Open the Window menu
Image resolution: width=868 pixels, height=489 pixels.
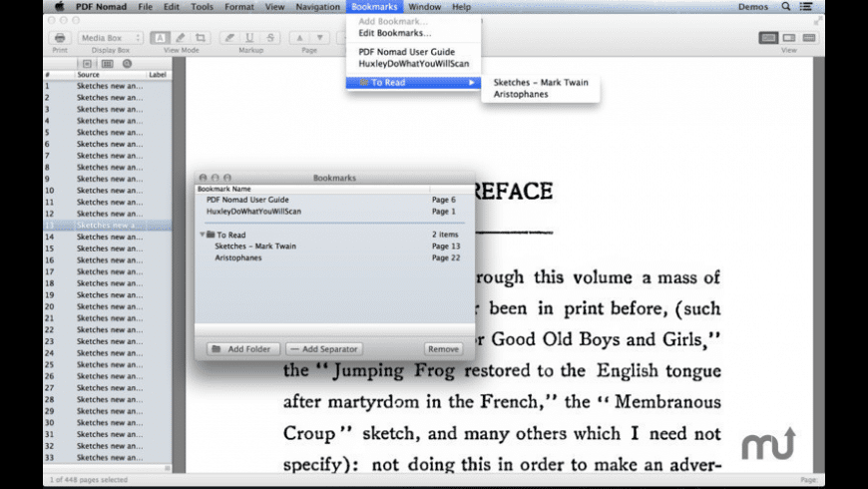pyautogui.click(x=425, y=7)
